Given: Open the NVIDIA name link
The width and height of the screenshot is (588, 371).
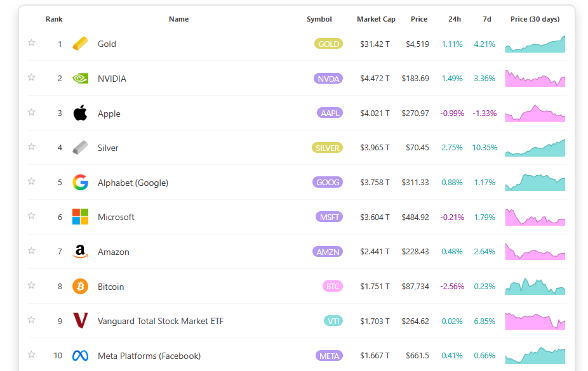Looking at the screenshot, I should pyautogui.click(x=111, y=78).
